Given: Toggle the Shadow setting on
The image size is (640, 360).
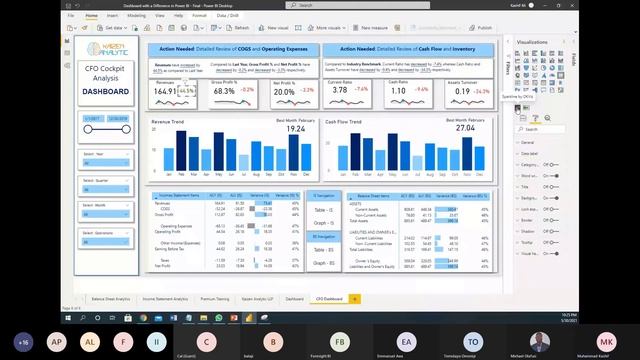Looking at the screenshot, I should click(x=553, y=231).
